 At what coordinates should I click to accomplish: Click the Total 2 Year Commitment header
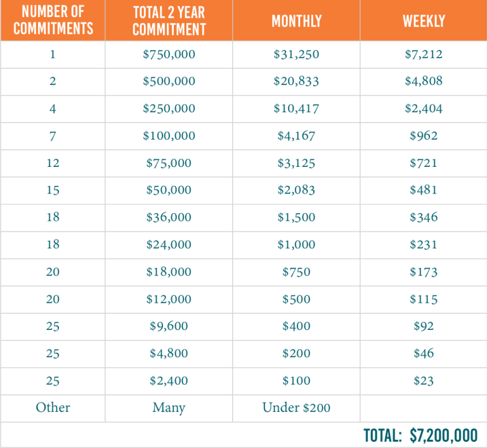point(169,20)
